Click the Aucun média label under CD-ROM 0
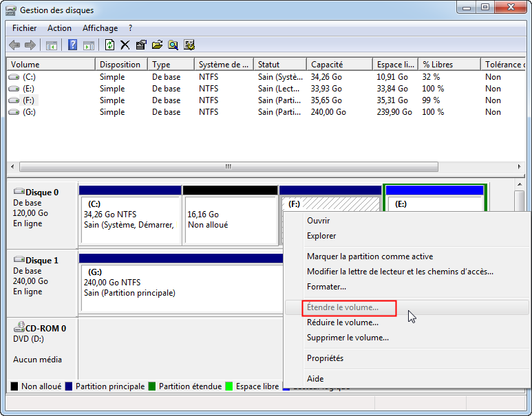The width and height of the screenshot is (532, 416). click(x=37, y=360)
